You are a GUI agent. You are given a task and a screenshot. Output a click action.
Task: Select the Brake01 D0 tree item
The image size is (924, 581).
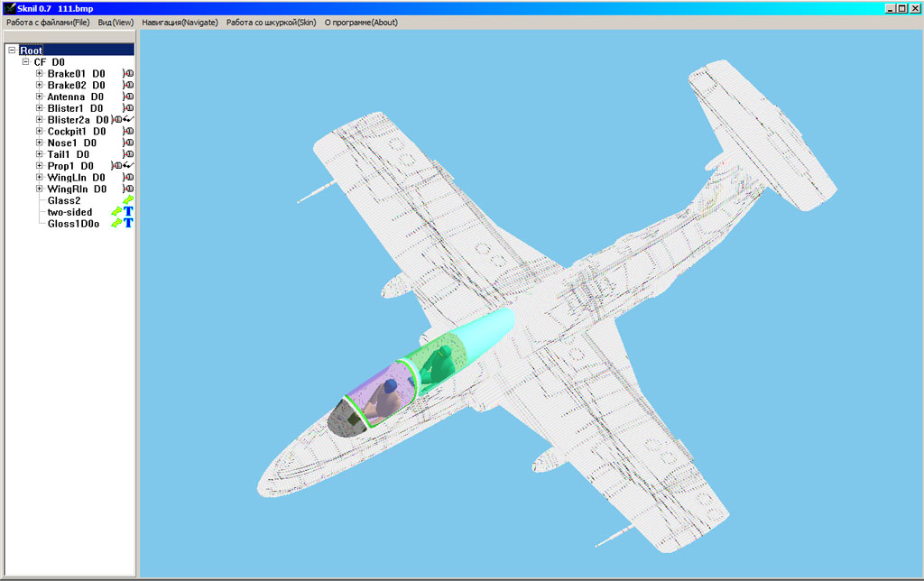tap(76, 74)
